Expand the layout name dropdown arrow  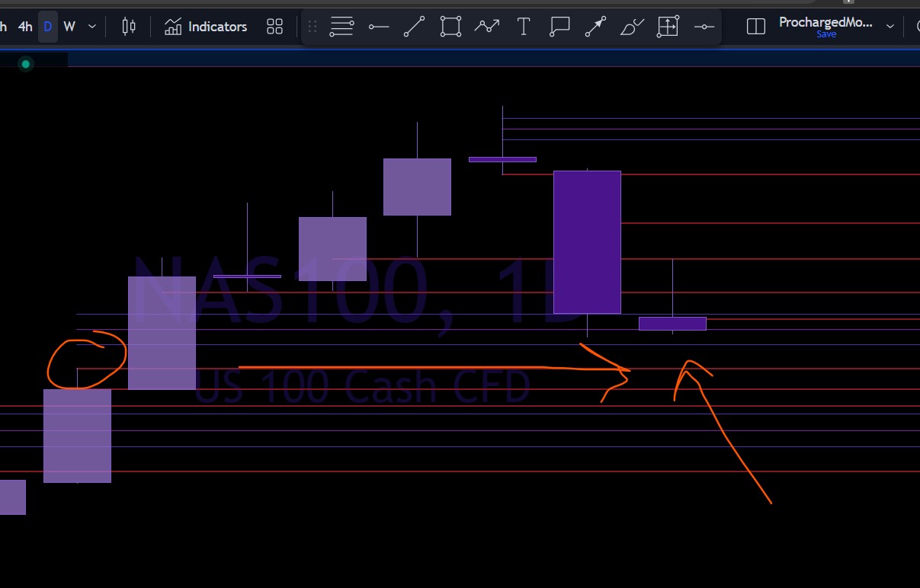[x=890, y=27]
